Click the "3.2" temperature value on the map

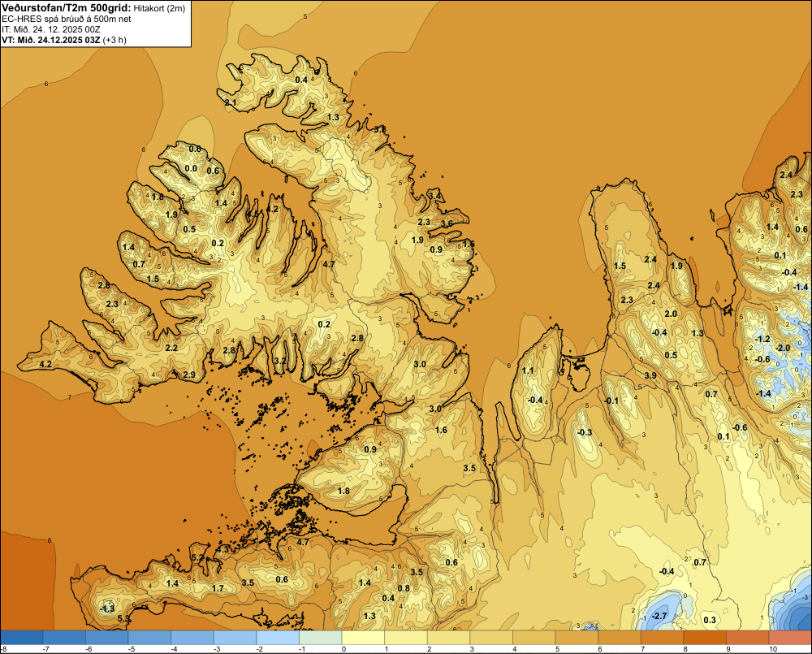tap(280, 361)
